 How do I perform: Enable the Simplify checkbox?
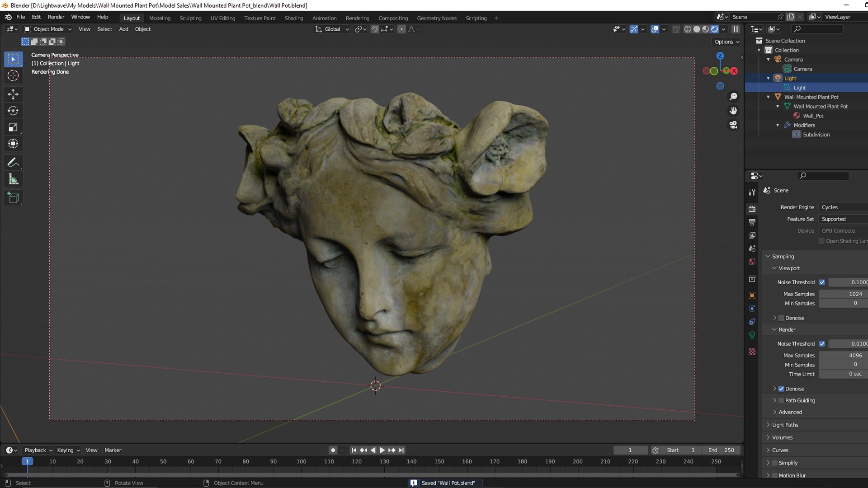774,463
